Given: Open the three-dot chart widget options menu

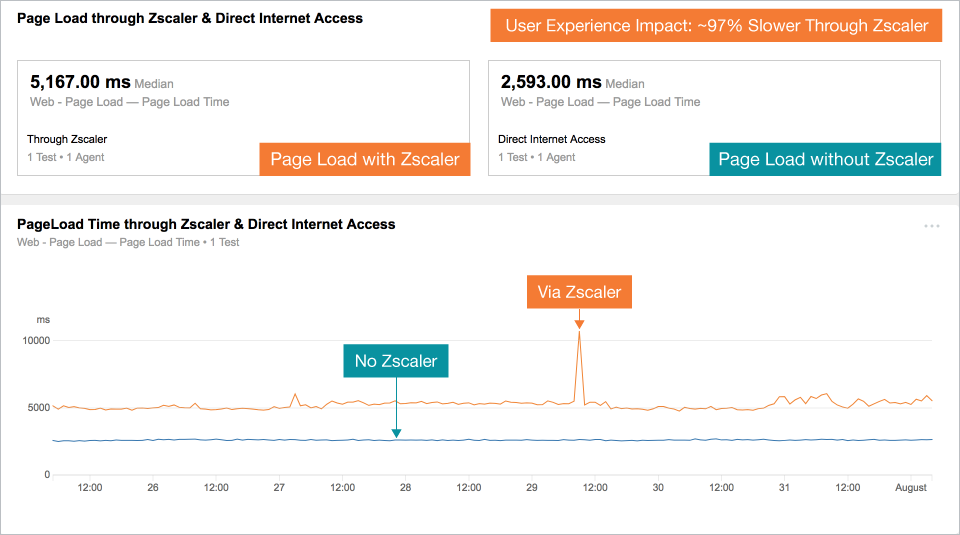Looking at the screenshot, I should [x=932, y=226].
